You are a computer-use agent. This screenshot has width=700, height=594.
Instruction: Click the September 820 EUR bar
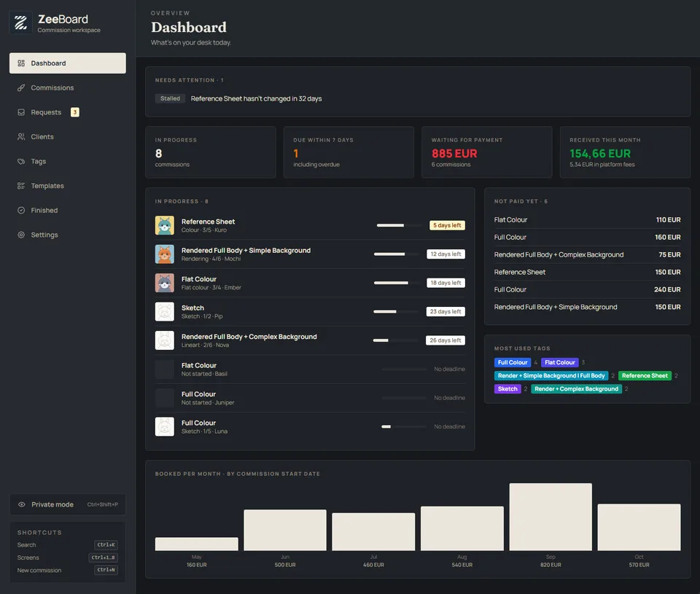(551, 517)
